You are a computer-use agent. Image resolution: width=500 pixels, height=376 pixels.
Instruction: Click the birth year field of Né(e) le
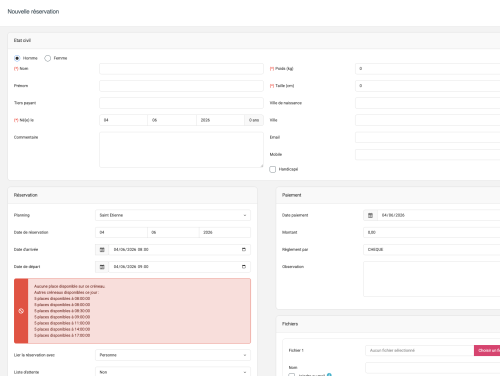(x=220, y=120)
